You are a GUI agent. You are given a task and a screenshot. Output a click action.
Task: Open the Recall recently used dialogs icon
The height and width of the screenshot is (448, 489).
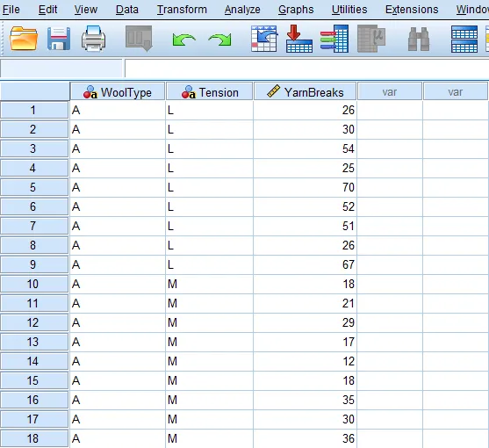[139, 39]
